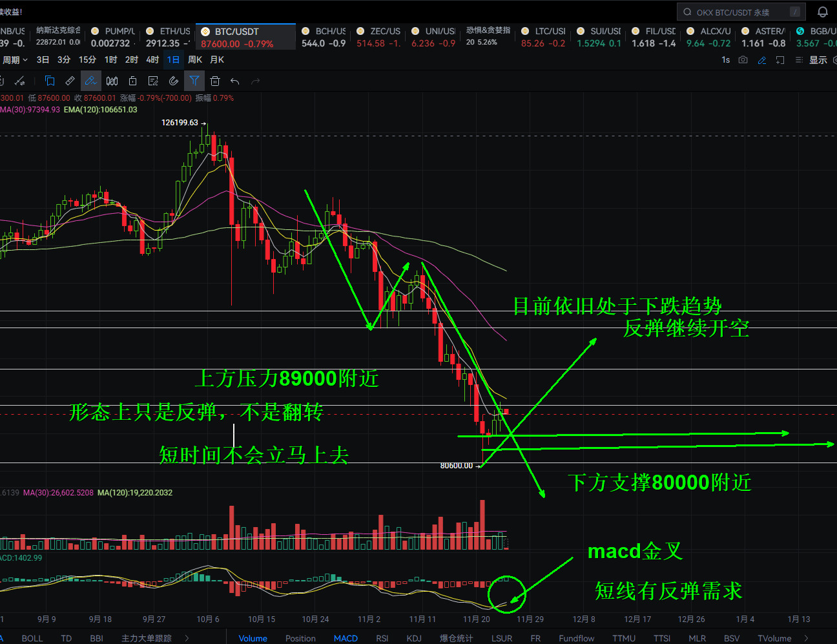Select the ruler measurement tool

(x=70, y=81)
